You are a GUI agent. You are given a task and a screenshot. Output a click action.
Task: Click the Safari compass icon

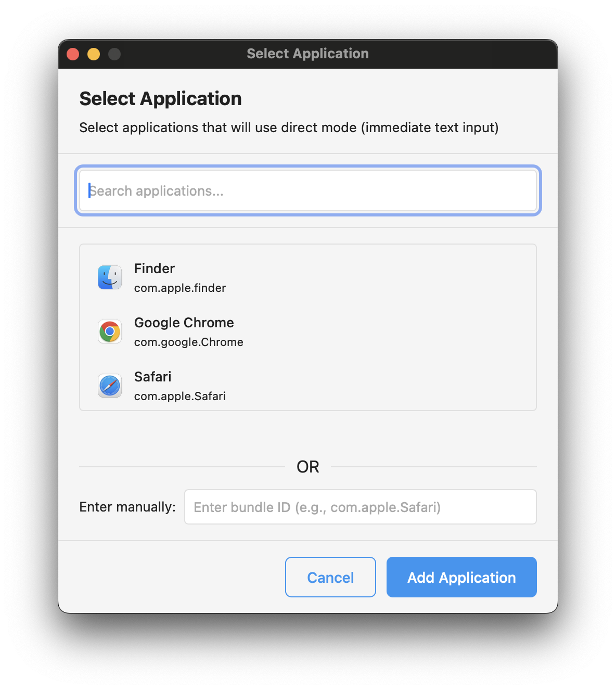(x=109, y=386)
